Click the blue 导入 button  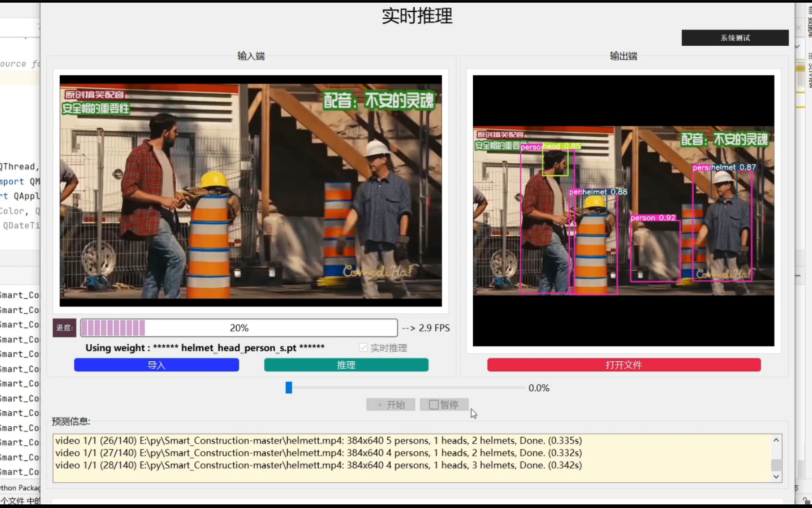tap(157, 365)
